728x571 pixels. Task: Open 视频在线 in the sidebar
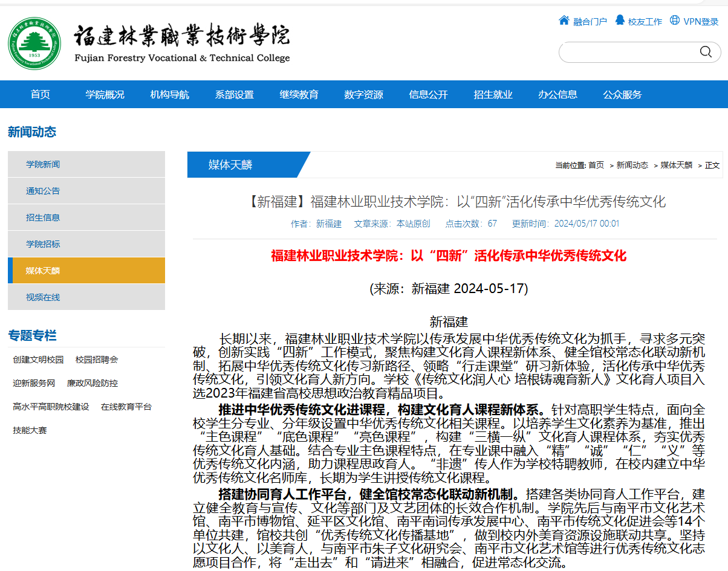point(43,297)
